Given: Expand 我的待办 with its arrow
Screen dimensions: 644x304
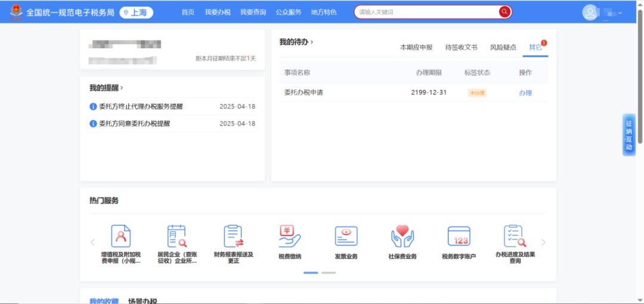Looking at the screenshot, I should [x=312, y=42].
